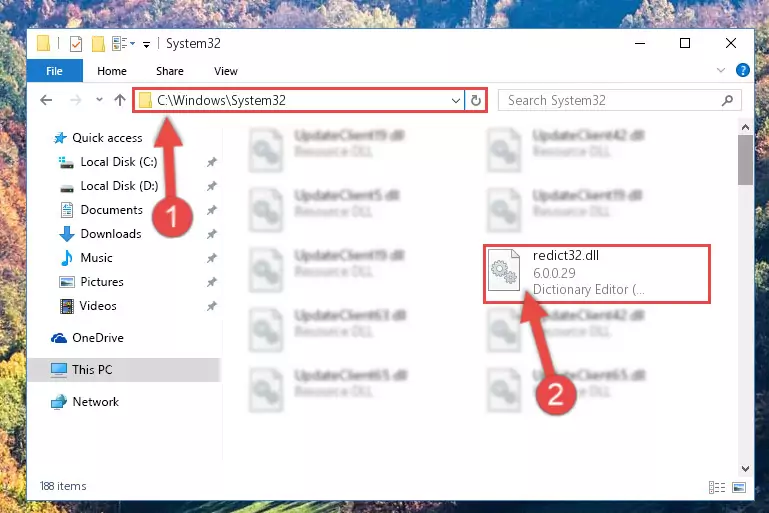Maximize the System32 window
This screenshot has width=769, height=513.
(x=685, y=43)
